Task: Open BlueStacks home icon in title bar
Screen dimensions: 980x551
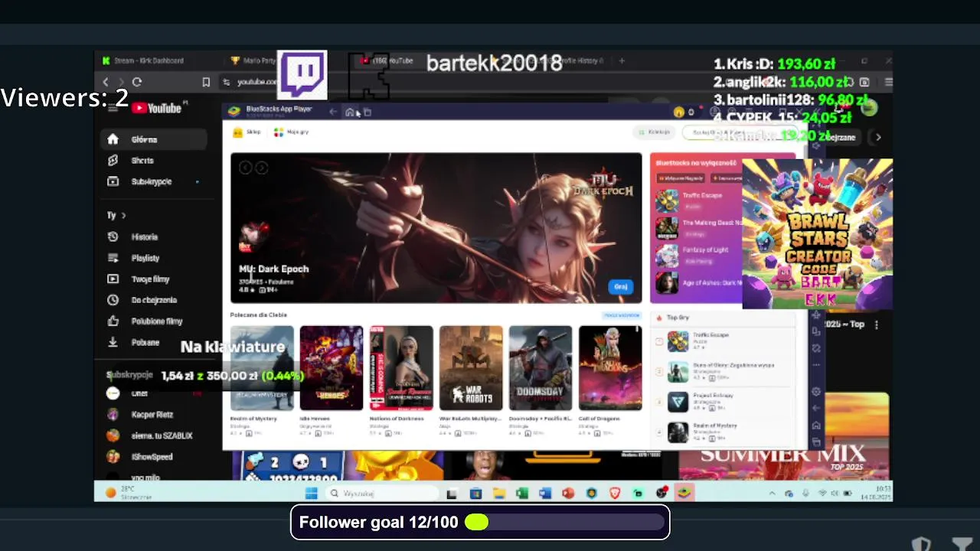Action: 350,112
